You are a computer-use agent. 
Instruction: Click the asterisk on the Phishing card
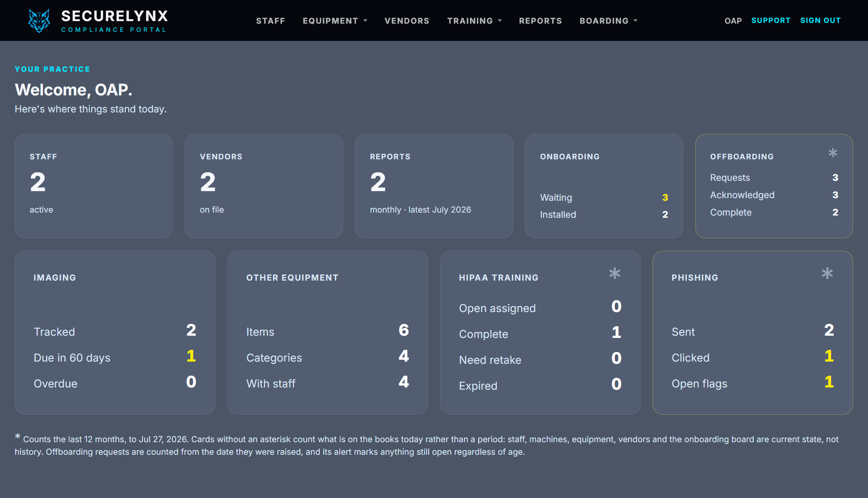(x=827, y=274)
